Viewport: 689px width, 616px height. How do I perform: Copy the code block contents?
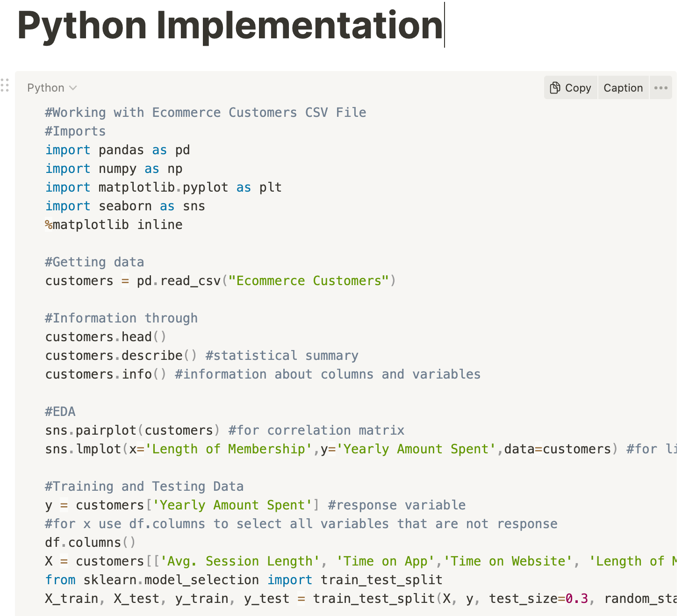click(571, 88)
